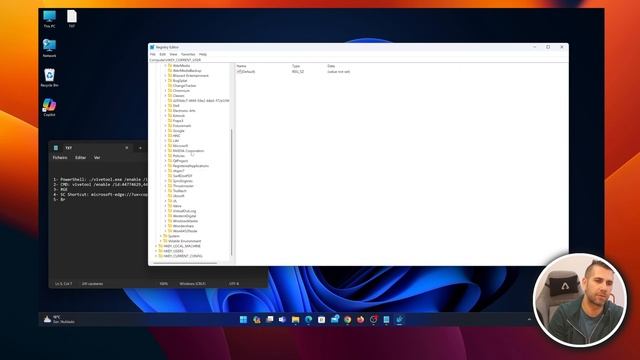640x360 pixels.
Task: Open the TXT file on desktop
Action: 72,19
